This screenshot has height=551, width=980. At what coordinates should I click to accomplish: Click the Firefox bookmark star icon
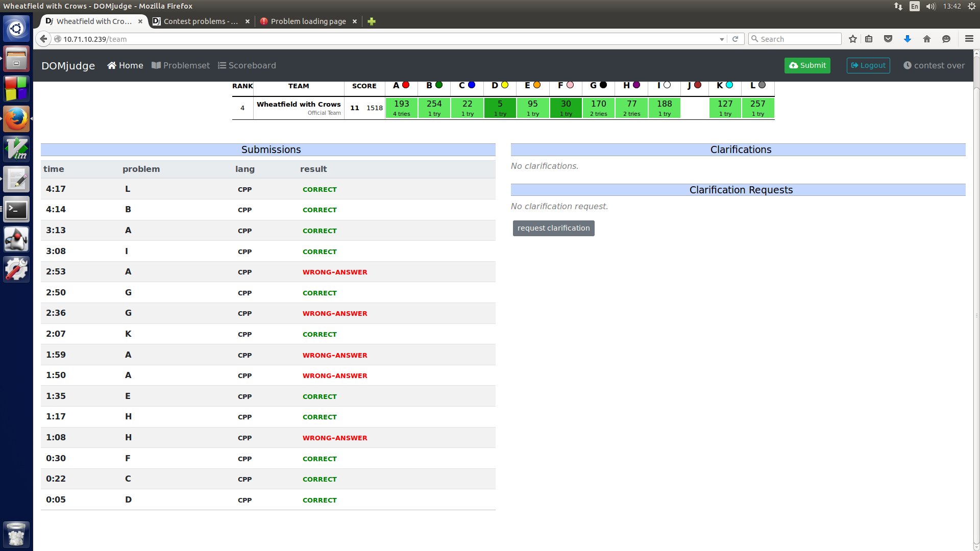point(852,39)
